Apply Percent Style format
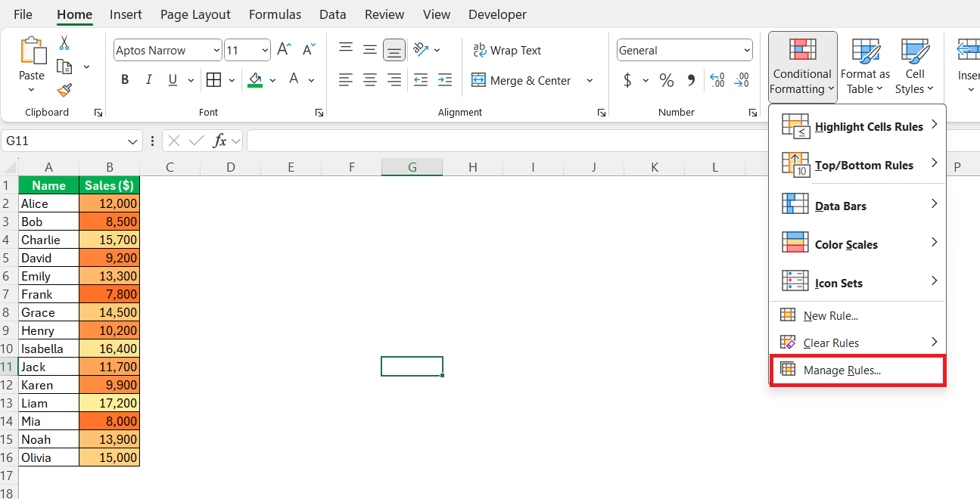This screenshot has width=980, height=499. (667, 80)
